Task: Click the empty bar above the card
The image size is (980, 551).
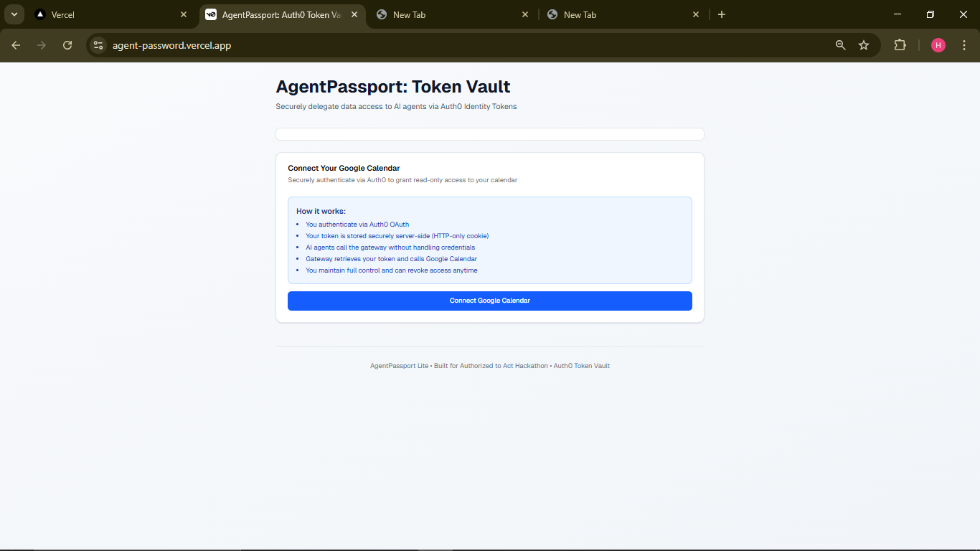Action: point(490,134)
